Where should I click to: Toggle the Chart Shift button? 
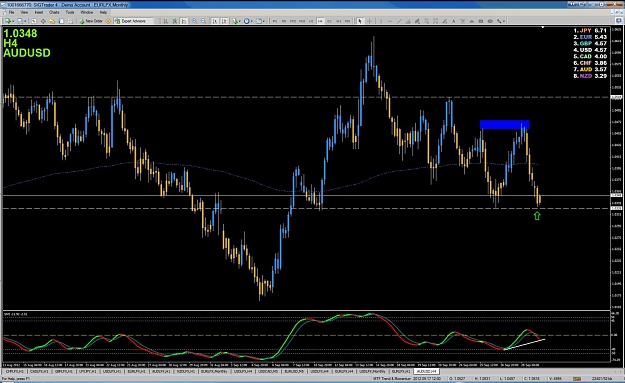point(224,21)
